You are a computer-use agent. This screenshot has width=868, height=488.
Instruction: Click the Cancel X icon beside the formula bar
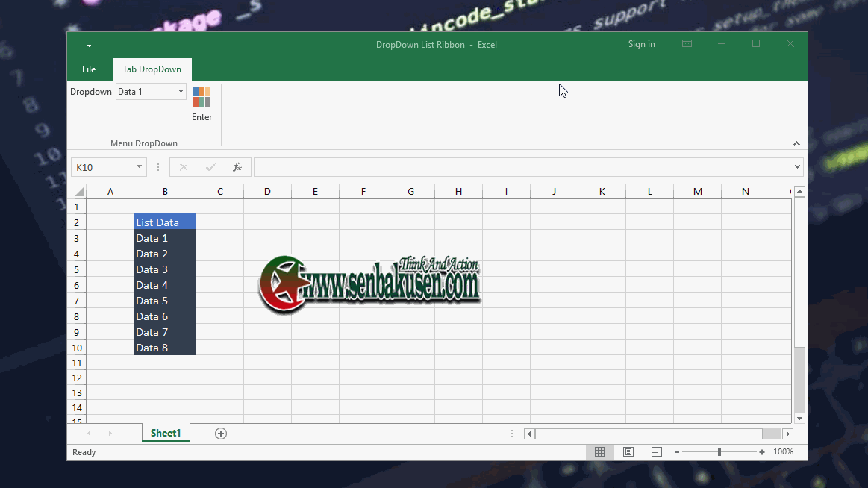(184, 166)
